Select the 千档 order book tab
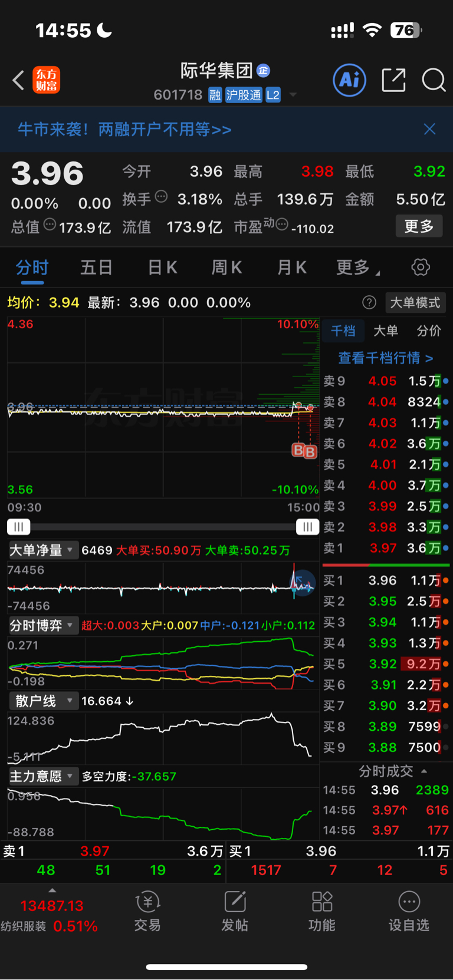 click(x=343, y=331)
